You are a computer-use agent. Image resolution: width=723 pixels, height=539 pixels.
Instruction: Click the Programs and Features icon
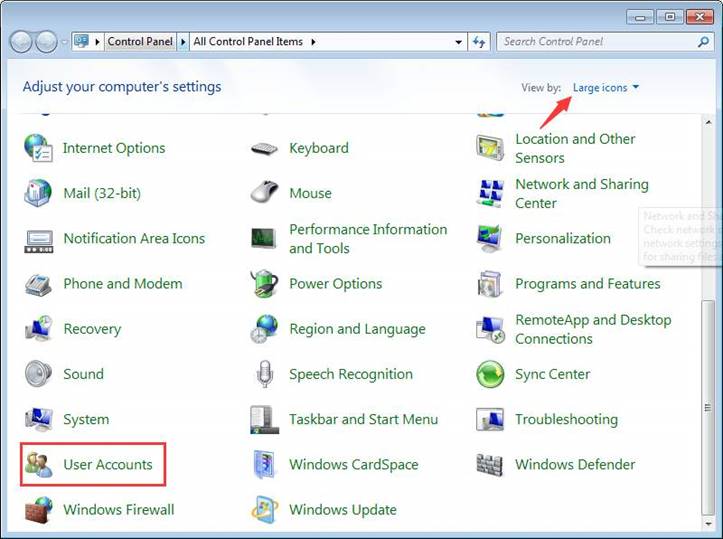pyautogui.click(x=490, y=284)
